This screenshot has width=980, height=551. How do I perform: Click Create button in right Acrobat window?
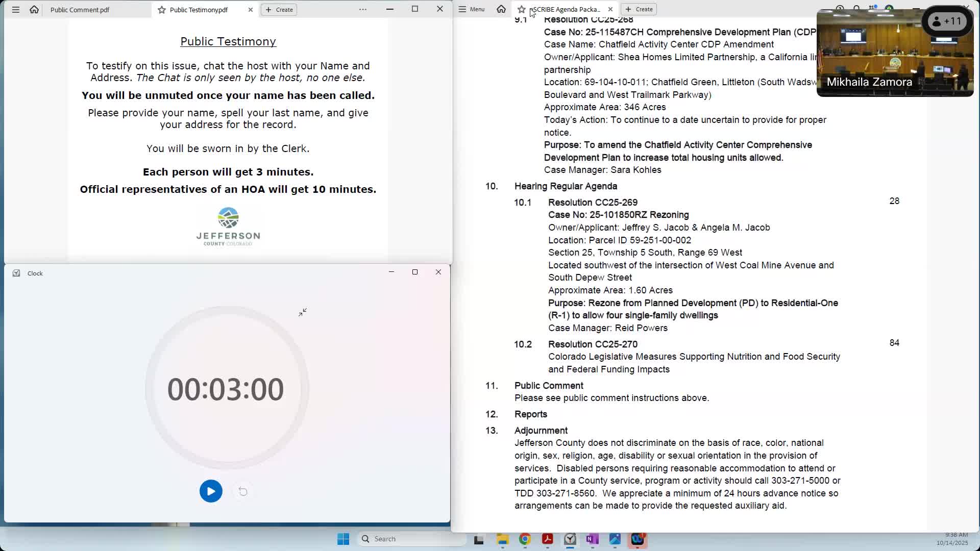639,9
